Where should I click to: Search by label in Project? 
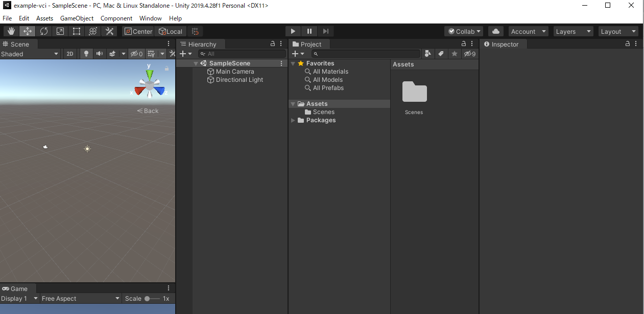441,54
